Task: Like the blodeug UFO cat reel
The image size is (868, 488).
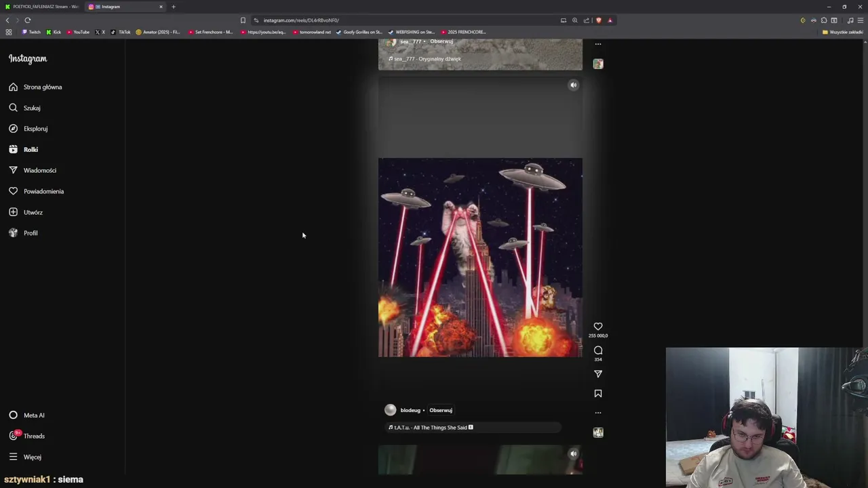Action: 598,327
